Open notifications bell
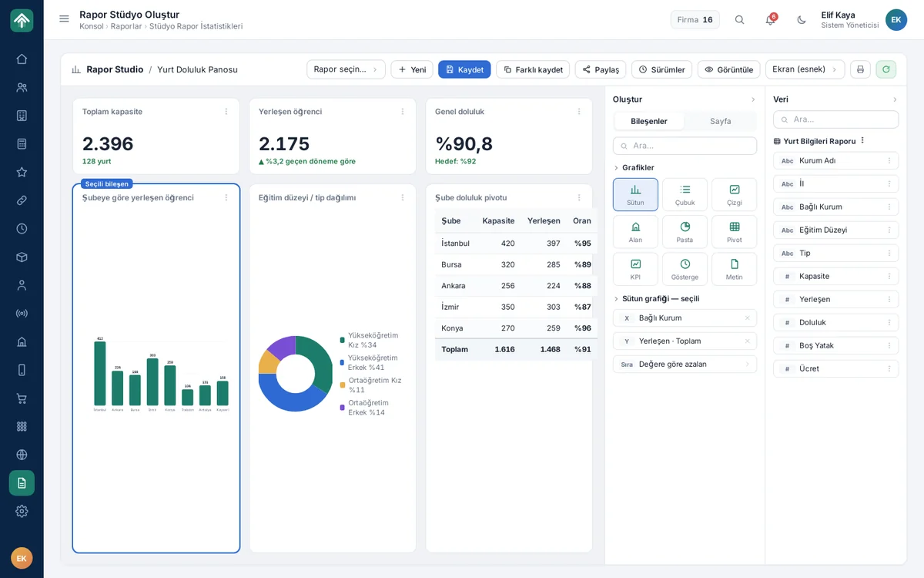Screen dimensions: 924x578 click(770, 20)
